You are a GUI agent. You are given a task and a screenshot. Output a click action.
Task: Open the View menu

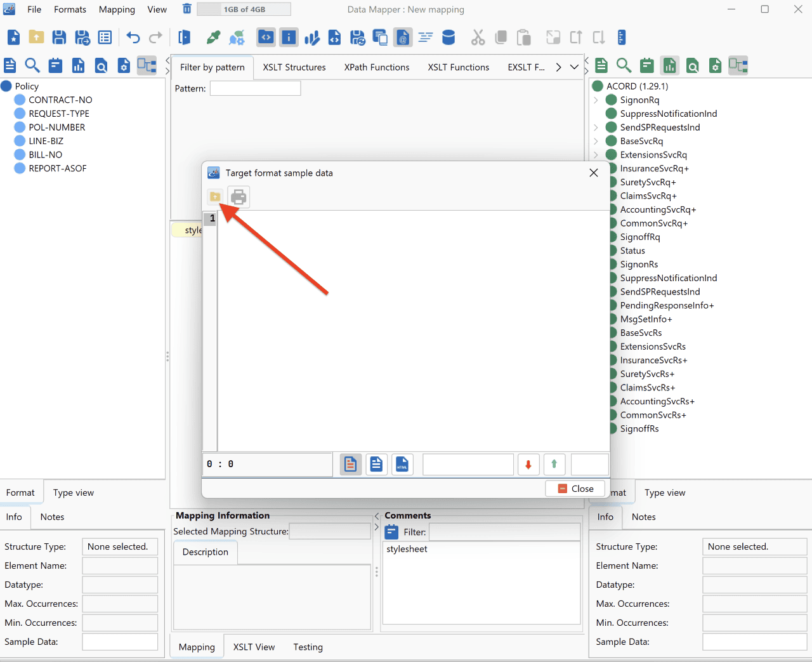click(157, 10)
